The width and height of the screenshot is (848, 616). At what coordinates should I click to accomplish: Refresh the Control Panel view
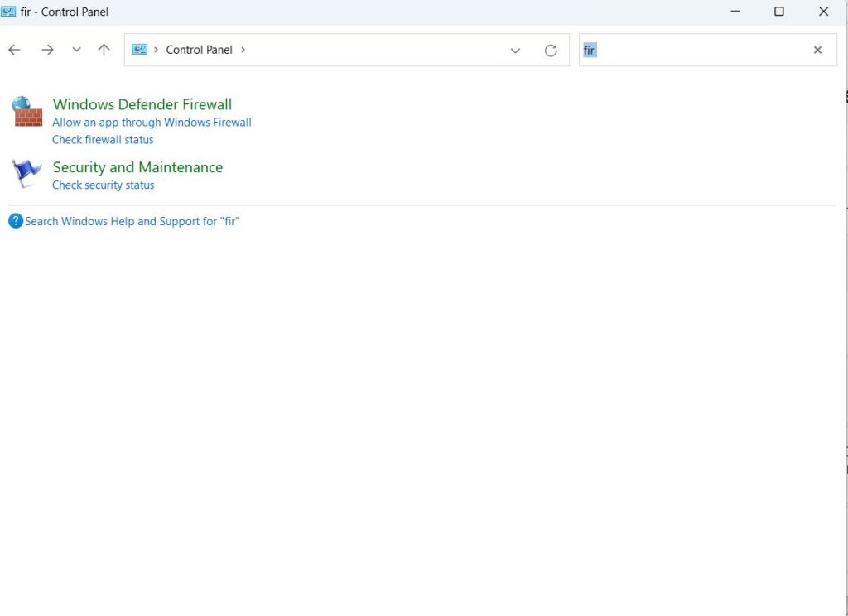point(551,51)
